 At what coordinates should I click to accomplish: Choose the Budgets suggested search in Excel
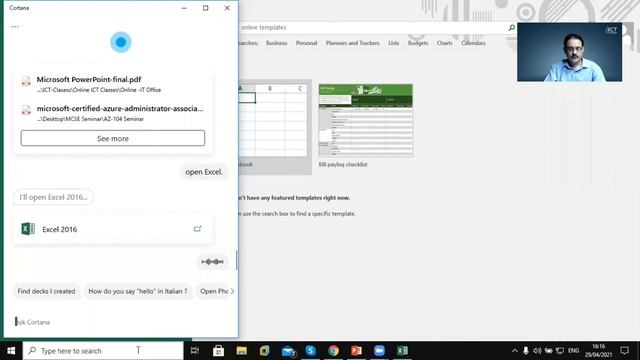click(x=418, y=43)
